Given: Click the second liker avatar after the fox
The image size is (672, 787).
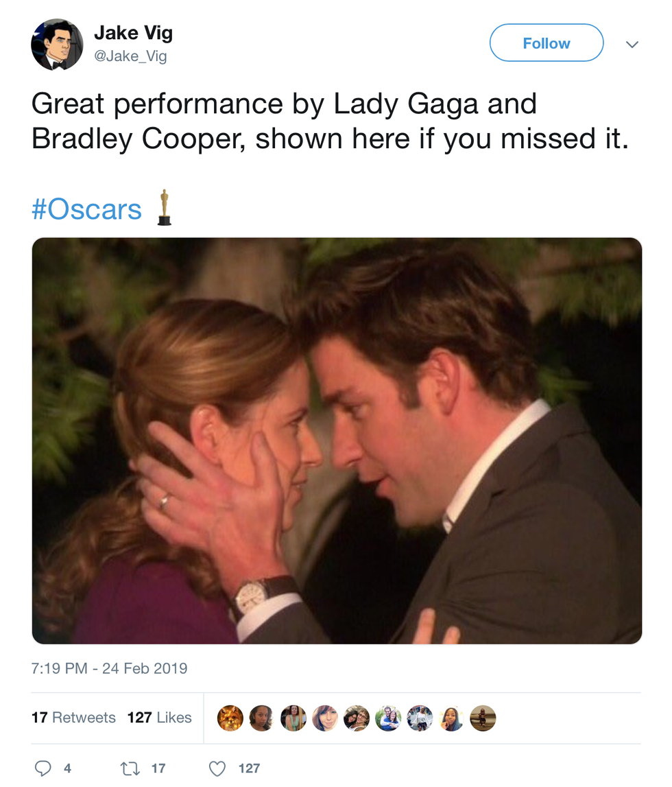Looking at the screenshot, I should 262,718.
